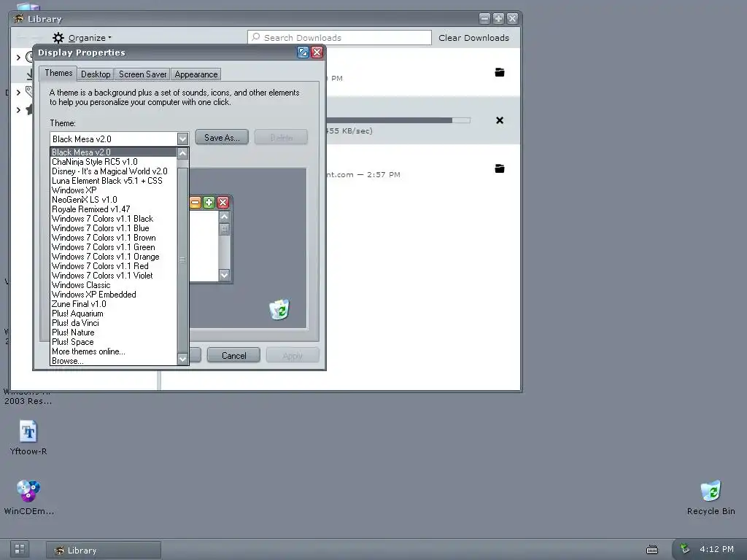The height and width of the screenshot is (560, 747).
Task: Open the WinCDEmu desktop icon
Action: 28,497
